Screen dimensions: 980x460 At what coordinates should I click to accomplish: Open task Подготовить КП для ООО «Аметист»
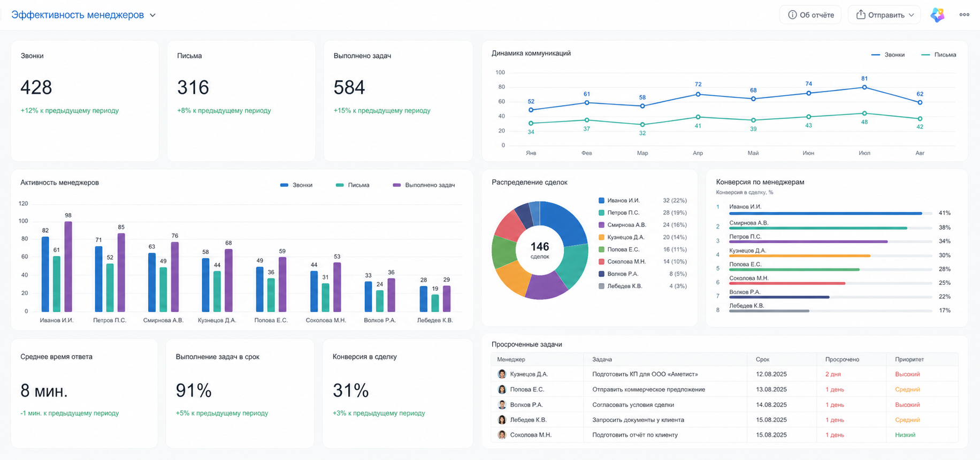point(645,374)
